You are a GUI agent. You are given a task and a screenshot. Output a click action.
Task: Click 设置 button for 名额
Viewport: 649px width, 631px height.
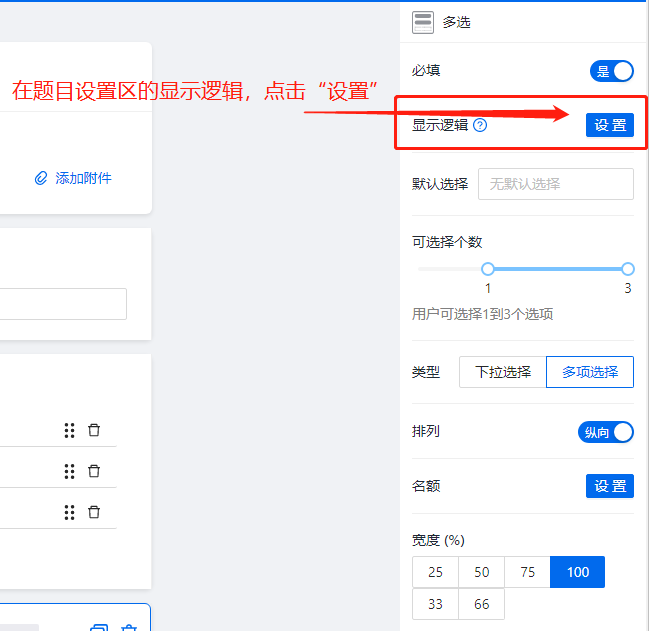coord(609,486)
